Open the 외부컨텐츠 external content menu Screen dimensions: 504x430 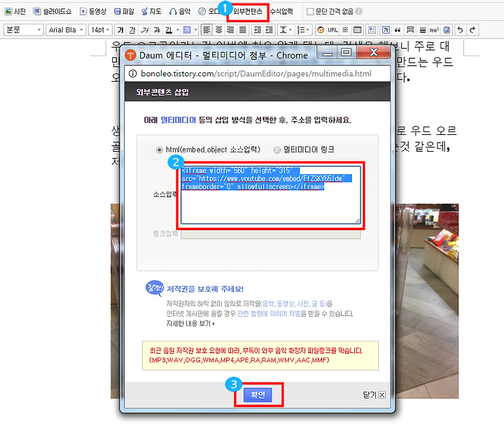pos(248,12)
